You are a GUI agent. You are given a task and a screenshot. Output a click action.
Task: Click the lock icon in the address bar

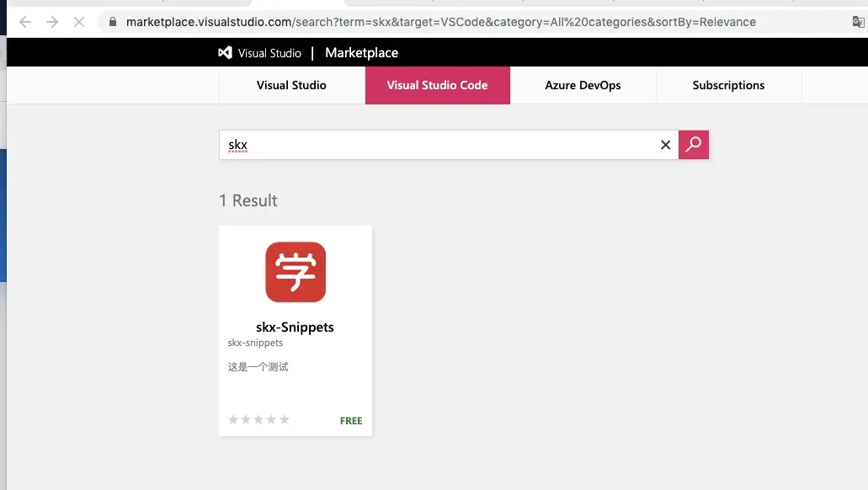tap(113, 22)
